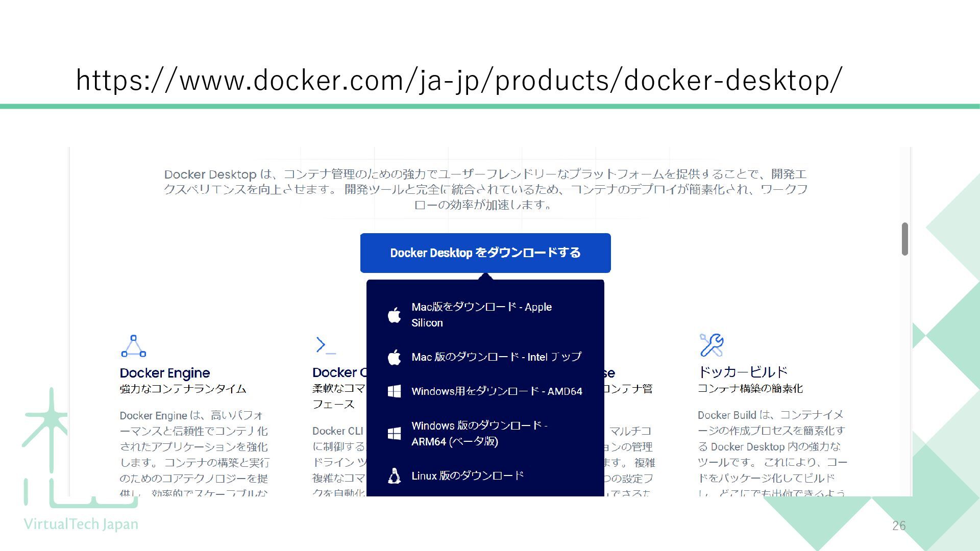Image resolution: width=980 pixels, height=551 pixels.
Task: Select the Linux download option
Action: tap(468, 476)
